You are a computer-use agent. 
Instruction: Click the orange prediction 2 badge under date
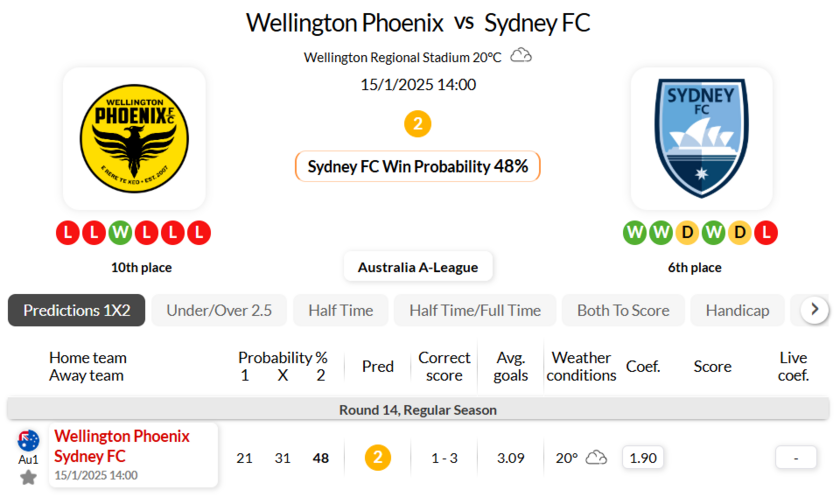coord(418,124)
